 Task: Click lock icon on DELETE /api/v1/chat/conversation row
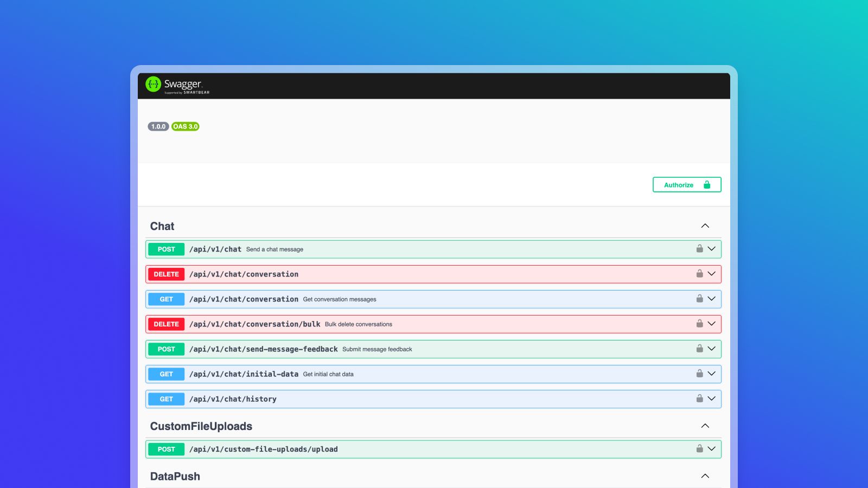pyautogui.click(x=699, y=274)
